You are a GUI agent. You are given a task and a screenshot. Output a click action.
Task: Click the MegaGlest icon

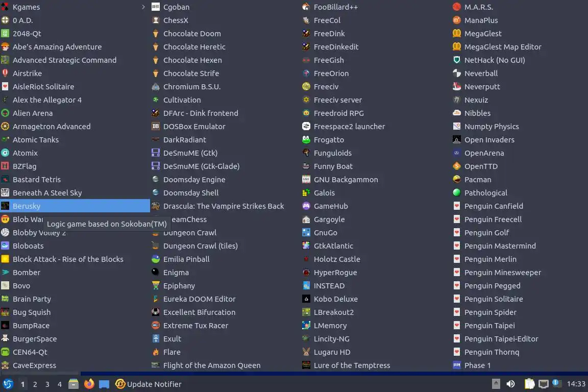pyautogui.click(x=457, y=33)
